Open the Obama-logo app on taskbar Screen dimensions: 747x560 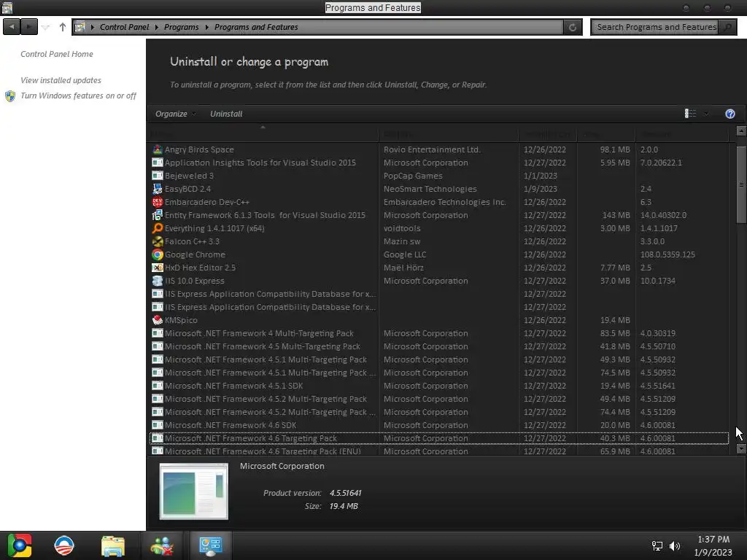pos(64,545)
